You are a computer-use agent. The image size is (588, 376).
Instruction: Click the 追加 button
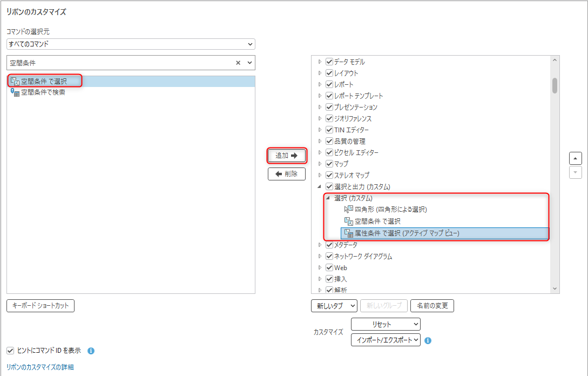pos(287,156)
